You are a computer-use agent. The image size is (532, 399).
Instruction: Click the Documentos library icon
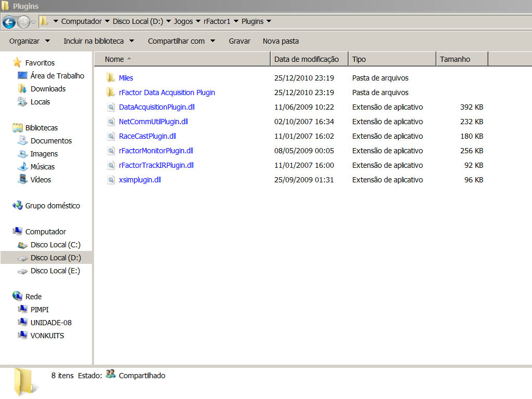click(22, 140)
